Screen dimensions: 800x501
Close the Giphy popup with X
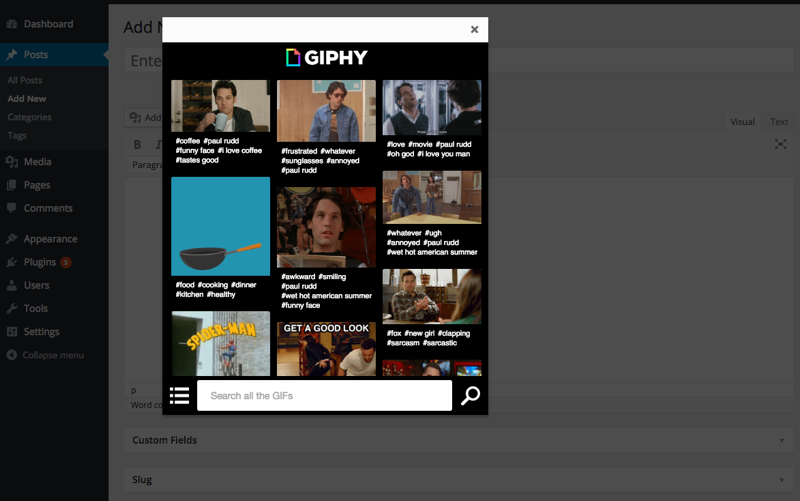(474, 30)
